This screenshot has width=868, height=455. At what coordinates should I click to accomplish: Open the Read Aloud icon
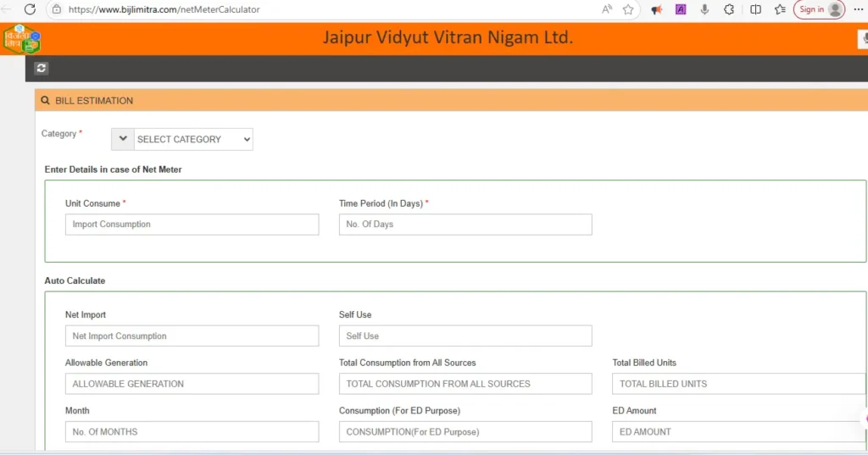607,9
